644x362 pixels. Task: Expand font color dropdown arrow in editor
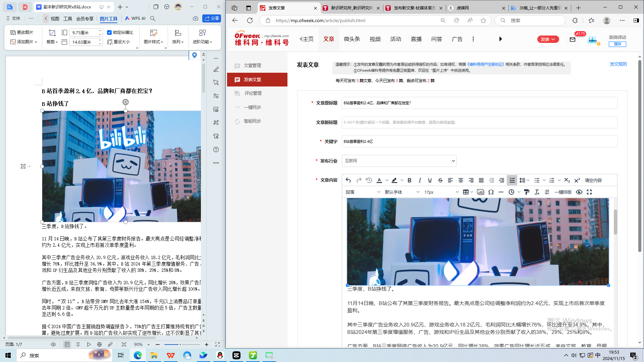(387, 180)
